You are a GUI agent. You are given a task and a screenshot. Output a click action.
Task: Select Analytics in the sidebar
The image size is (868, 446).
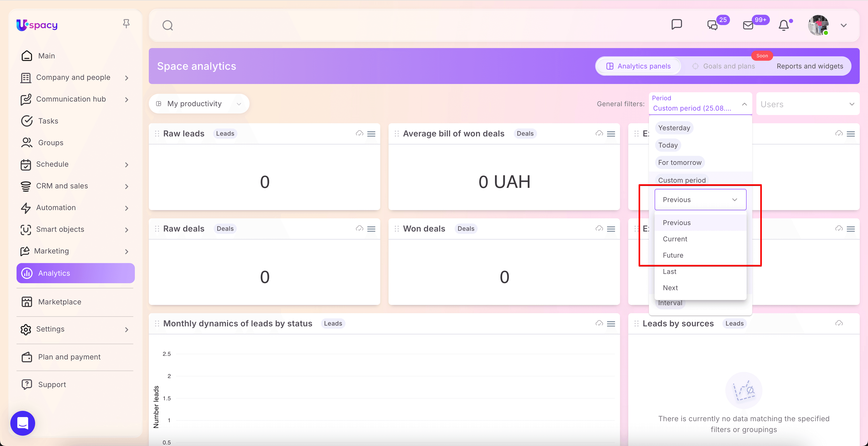point(75,273)
